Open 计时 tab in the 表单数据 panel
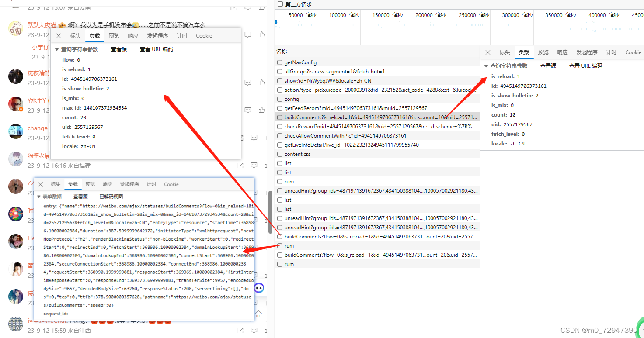644x338 pixels. [x=151, y=184]
